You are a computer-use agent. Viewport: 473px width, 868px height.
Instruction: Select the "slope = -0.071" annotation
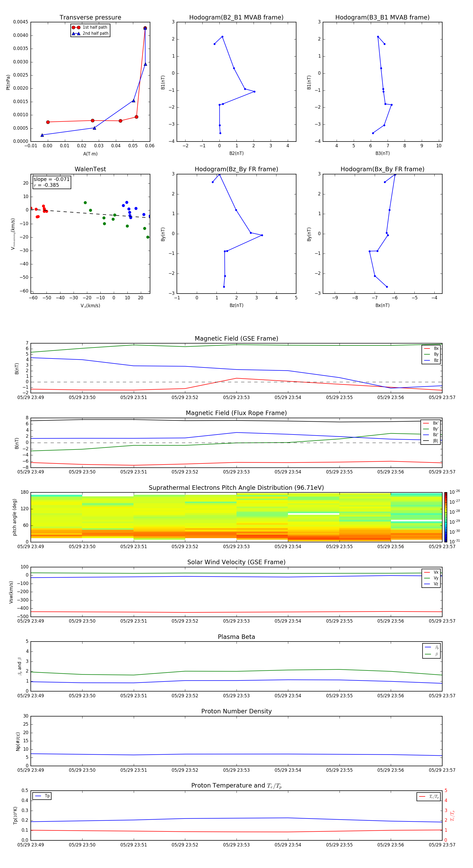click(52, 179)
